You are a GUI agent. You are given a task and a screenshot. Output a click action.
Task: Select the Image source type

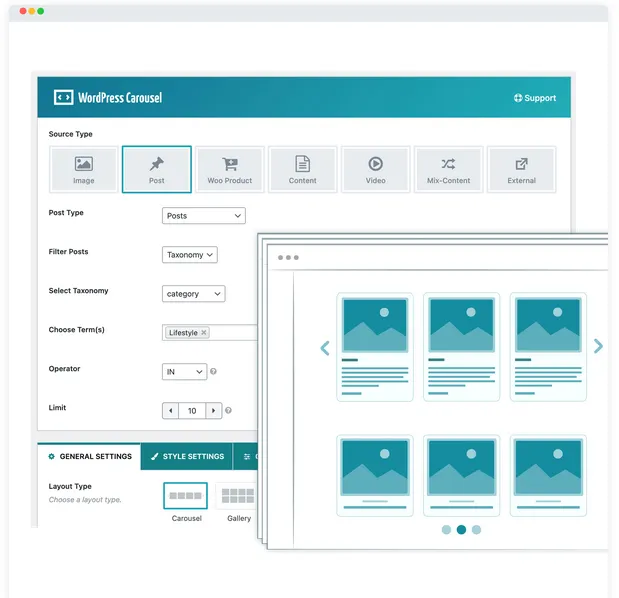coord(84,169)
